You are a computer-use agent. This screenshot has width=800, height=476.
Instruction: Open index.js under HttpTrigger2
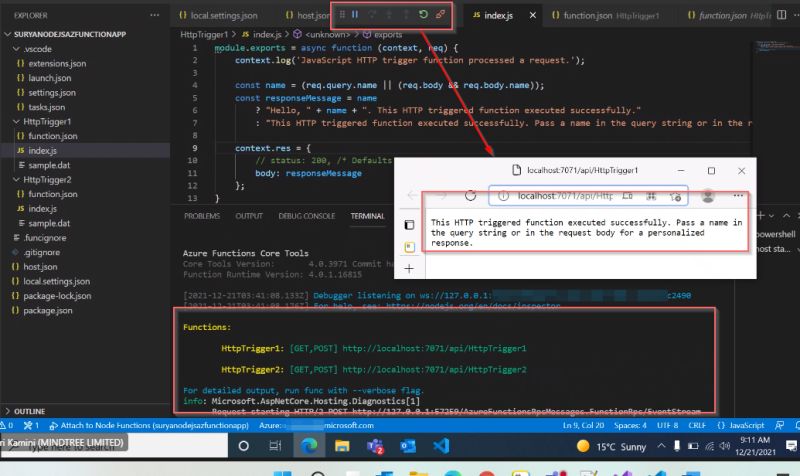click(x=42, y=209)
